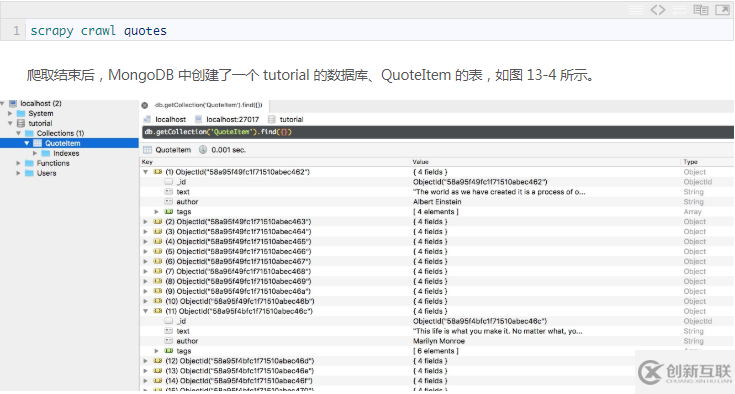
Task: Click document icon of result row (11)
Action: pos(158,311)
